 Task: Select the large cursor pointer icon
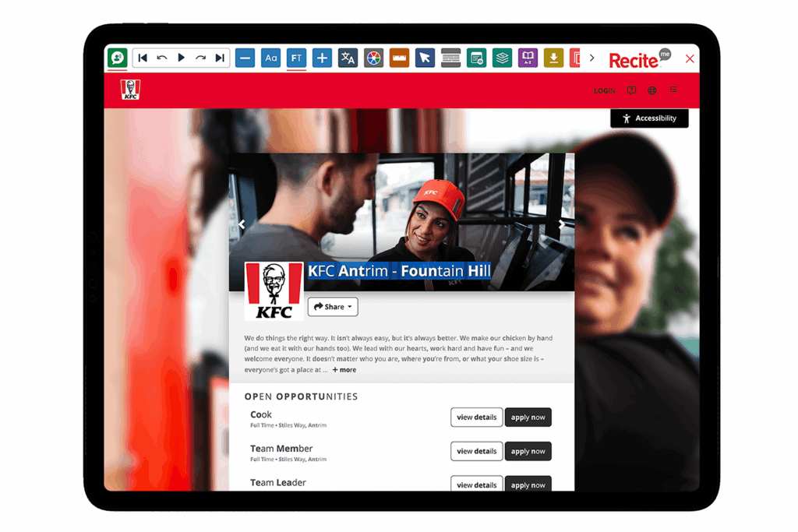[x=425, y=58]
